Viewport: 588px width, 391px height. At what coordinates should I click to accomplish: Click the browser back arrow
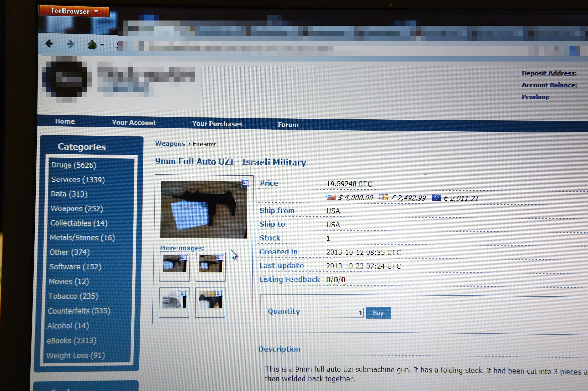(x=49, y=44)
